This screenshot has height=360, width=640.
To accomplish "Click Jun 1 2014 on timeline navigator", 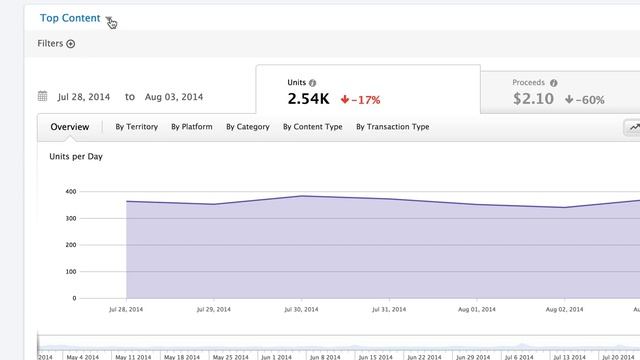I will click(x=276, y=357).
